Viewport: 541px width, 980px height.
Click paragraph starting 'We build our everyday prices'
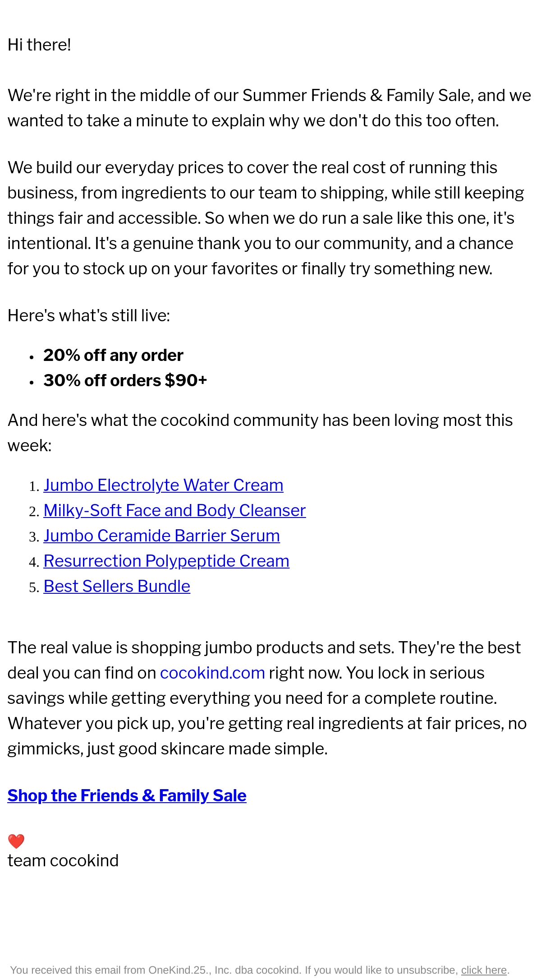[266, 218]
